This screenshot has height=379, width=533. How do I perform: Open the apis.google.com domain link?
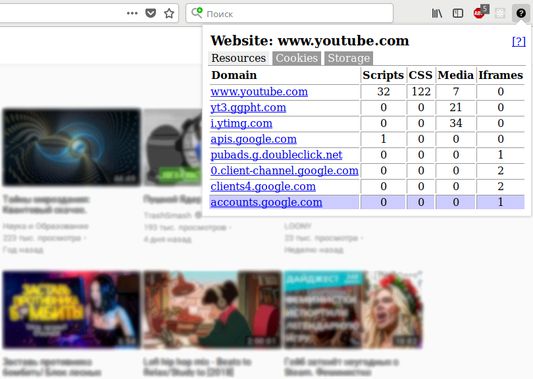(x=254, y=139)
